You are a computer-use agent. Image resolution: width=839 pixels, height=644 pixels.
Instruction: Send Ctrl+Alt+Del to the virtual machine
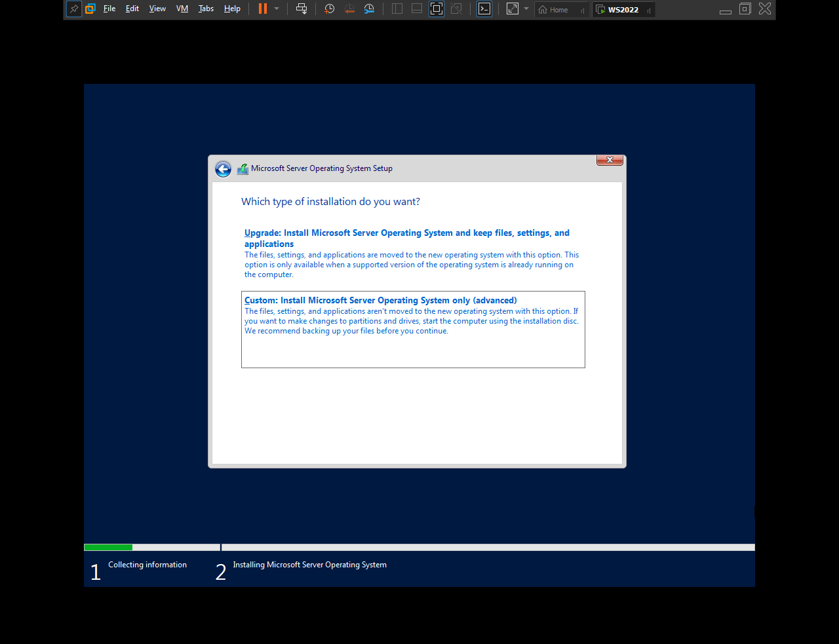[x=302, y=9]
